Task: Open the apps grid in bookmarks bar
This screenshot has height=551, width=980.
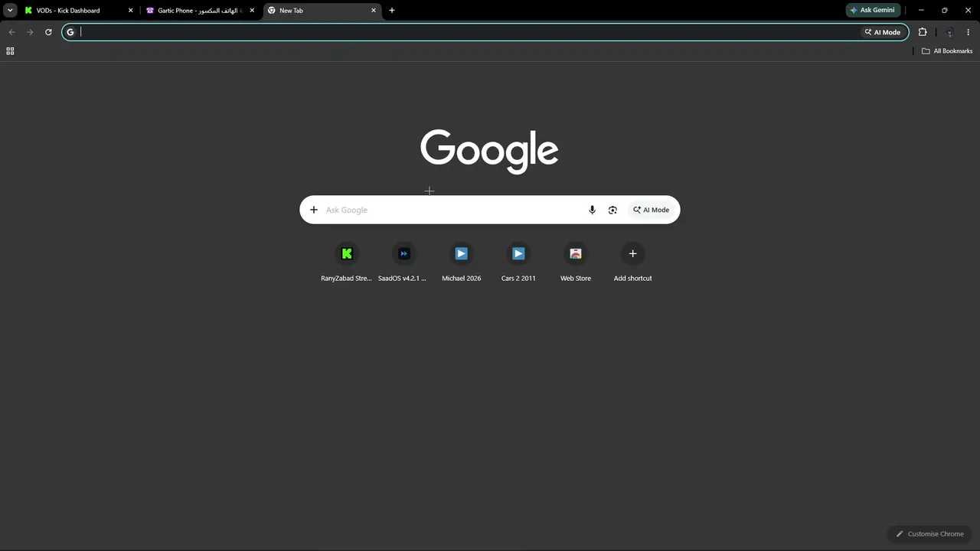Action: pyautogui.click(x=10, y=51)
